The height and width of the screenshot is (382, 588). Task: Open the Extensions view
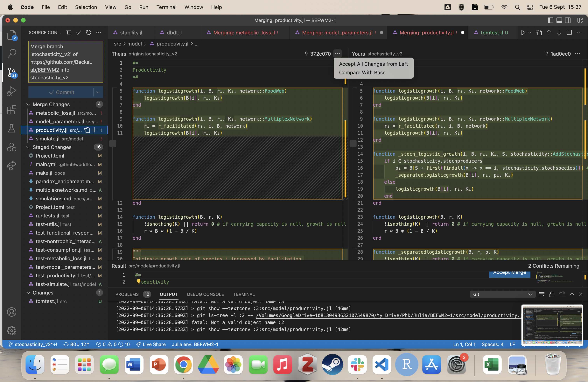[11, 110]
